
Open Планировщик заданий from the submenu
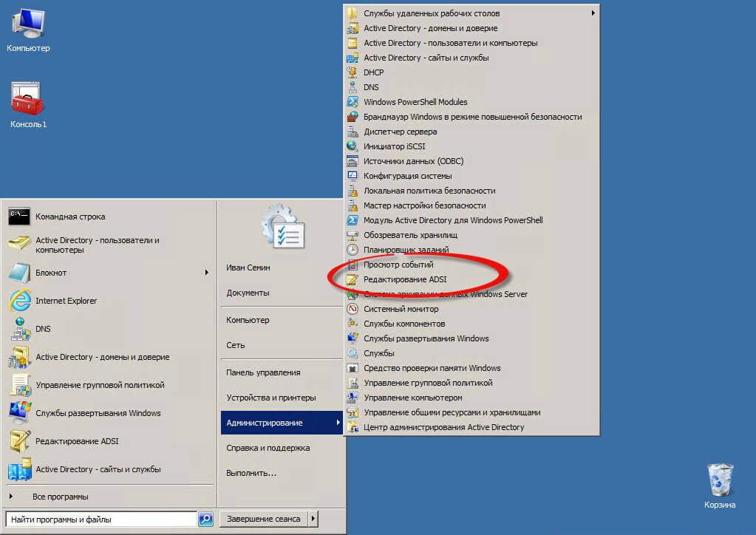click(471, 250)
